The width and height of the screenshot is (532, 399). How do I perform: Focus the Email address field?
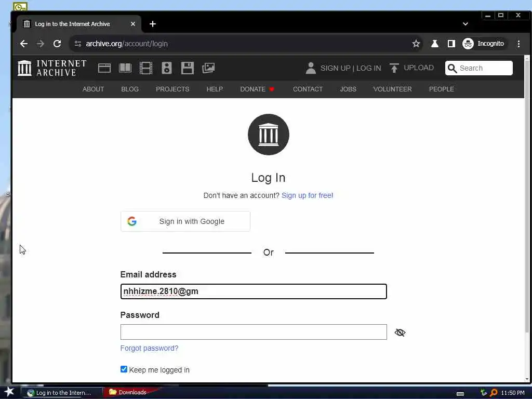(x=254, y=291)
